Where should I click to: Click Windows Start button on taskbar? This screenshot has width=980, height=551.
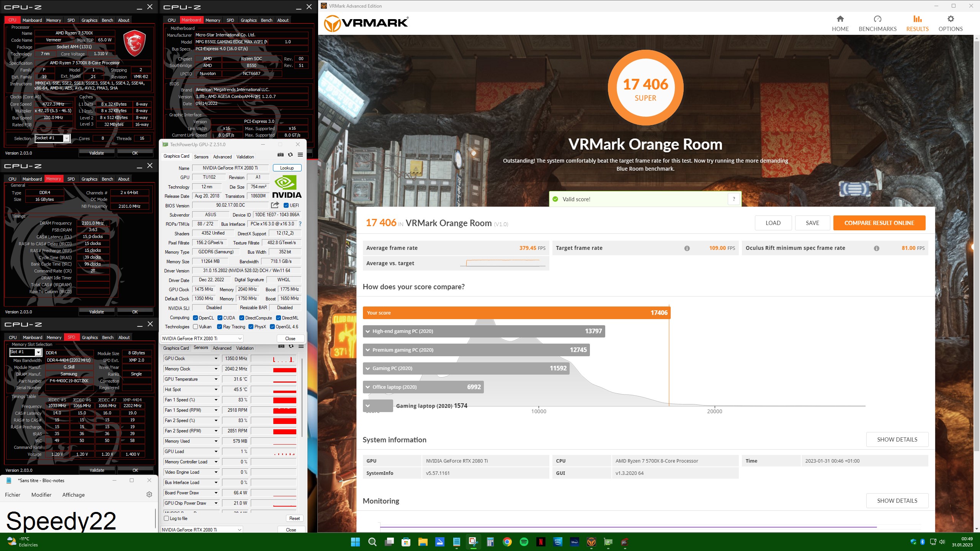tap(355, 542)
